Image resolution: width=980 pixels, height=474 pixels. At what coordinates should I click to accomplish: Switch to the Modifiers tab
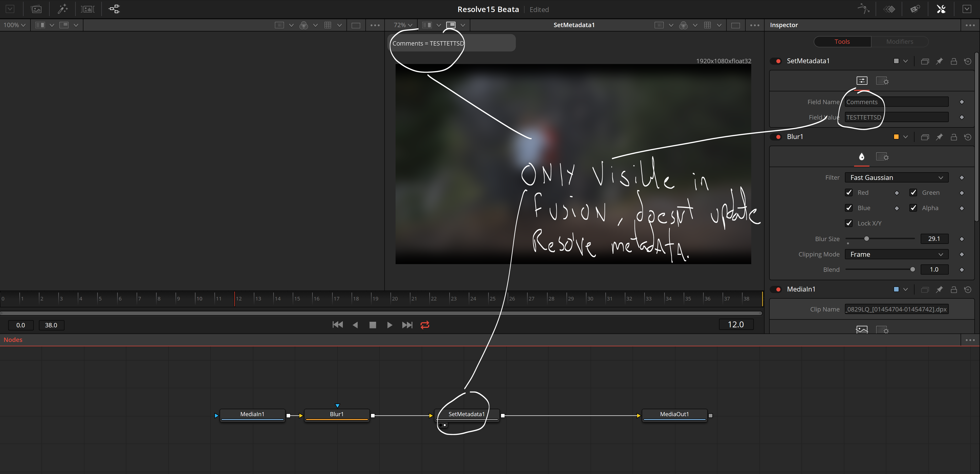[x=899, y=42]
